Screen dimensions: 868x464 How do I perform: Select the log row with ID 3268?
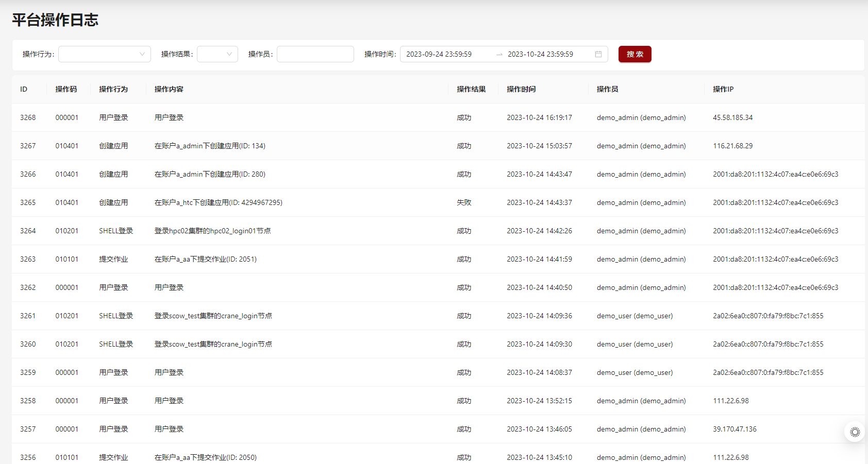[x=28, y=117]
